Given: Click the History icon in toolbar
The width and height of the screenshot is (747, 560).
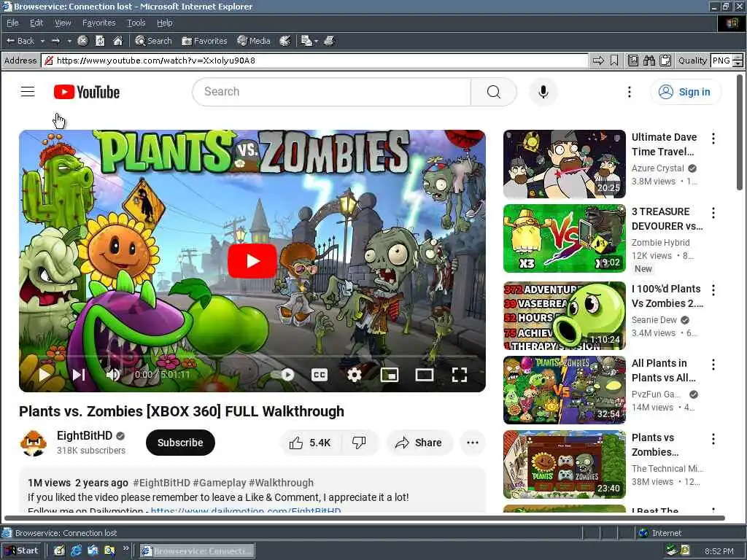Looking at the screenshot, I should 285,41.
